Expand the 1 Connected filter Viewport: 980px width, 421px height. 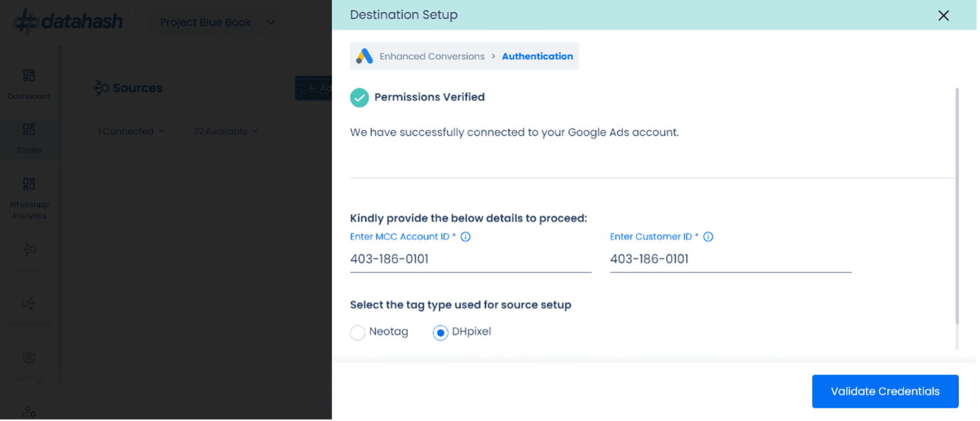132,132
